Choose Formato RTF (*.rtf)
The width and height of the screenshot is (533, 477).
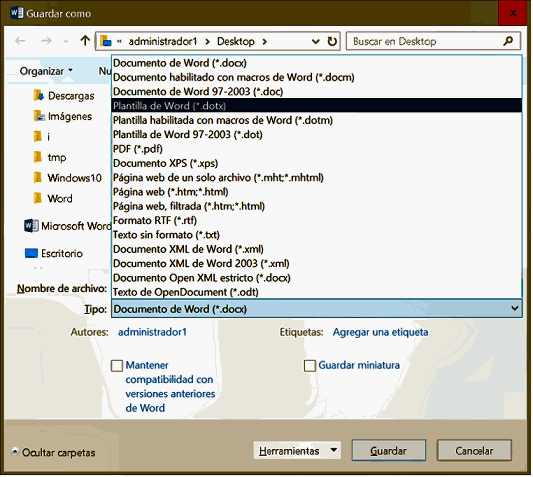pos(316,220)
